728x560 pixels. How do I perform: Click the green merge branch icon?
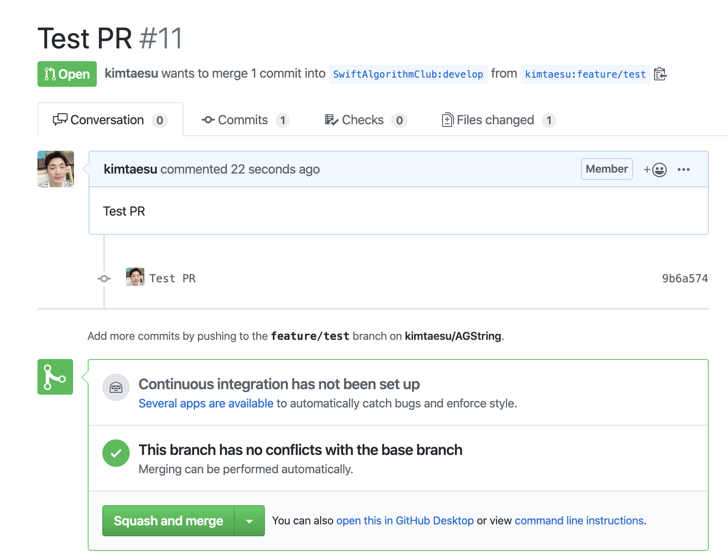coord(55,377)
